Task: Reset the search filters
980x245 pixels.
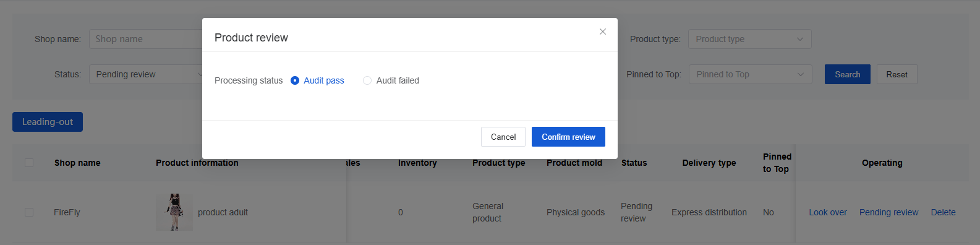Action: click(897, 74)
